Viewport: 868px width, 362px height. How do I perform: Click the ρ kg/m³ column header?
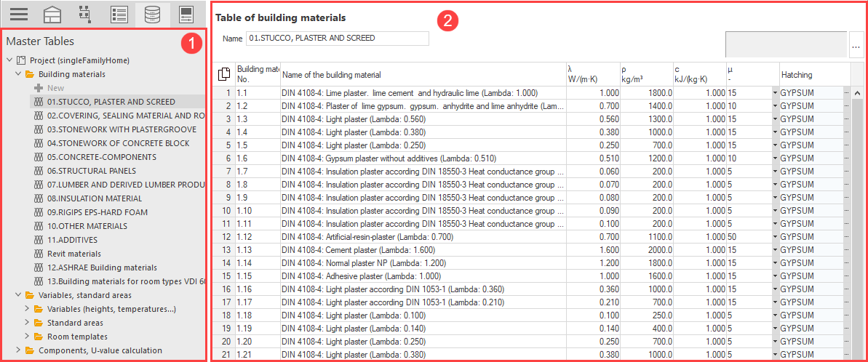tap(647, 74)
